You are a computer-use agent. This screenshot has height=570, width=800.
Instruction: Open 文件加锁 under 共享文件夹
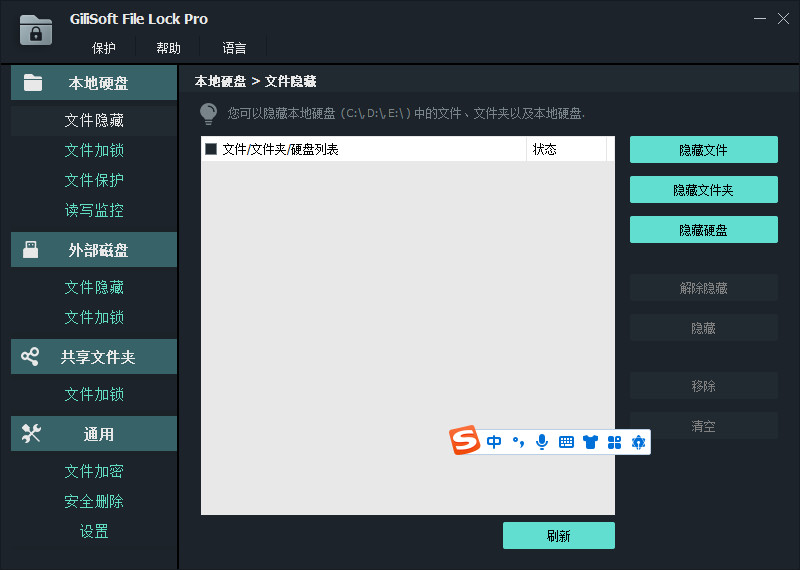click(94, 394)
